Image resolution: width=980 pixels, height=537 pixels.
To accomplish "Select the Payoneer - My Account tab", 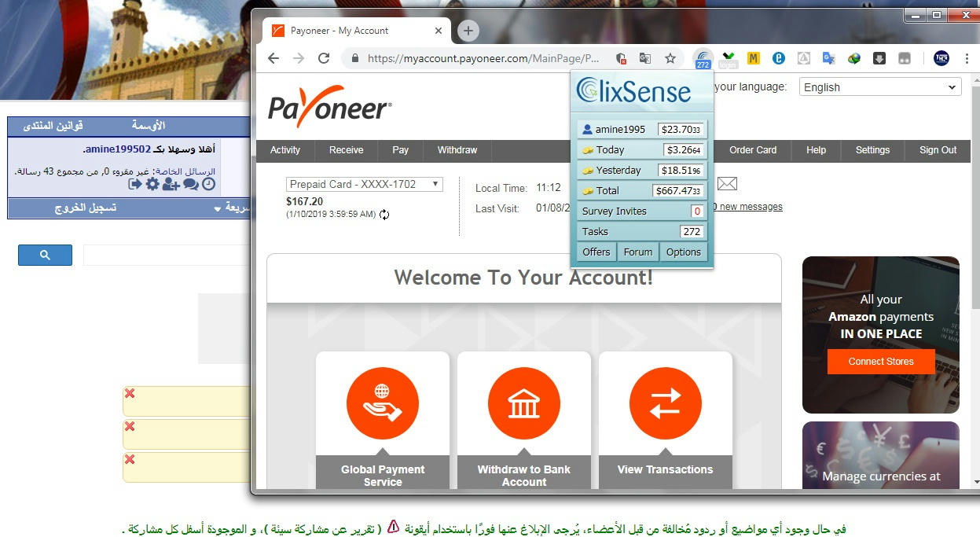I will point(358,31).
